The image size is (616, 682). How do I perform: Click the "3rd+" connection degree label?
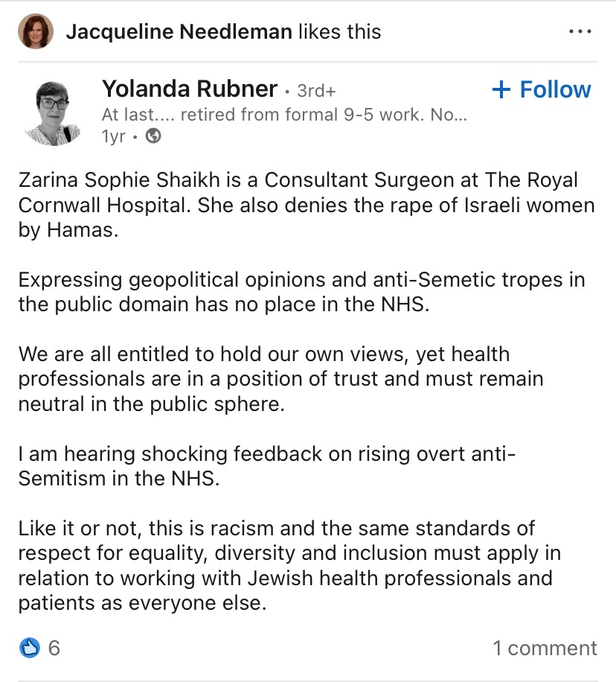(316, 92)
